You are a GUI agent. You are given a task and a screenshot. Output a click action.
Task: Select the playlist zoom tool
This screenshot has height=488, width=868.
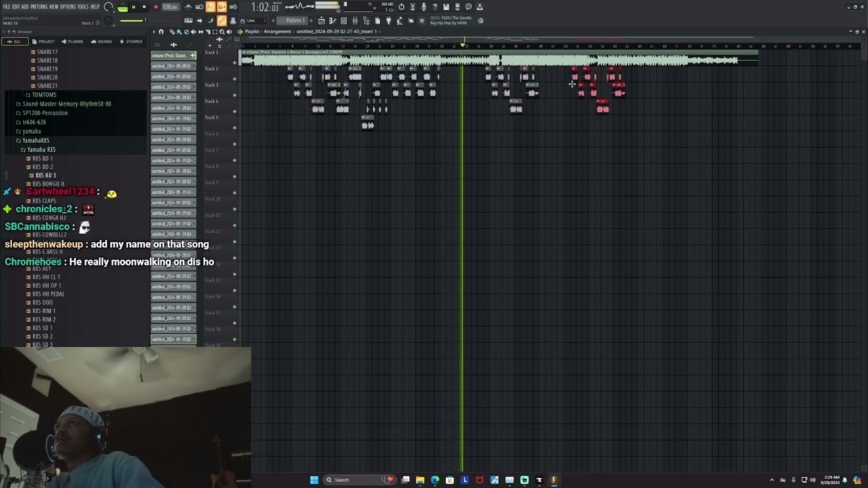(x=222, y=32)
